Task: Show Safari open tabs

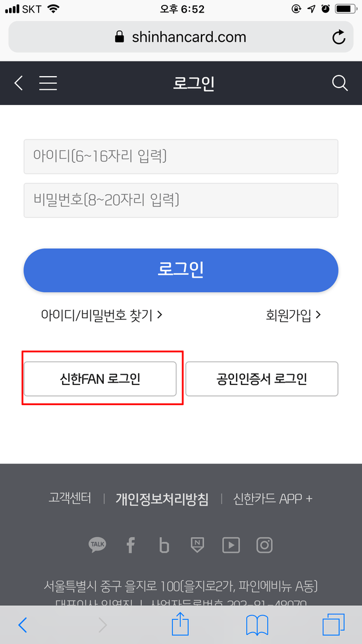Action: coord(333,625)
